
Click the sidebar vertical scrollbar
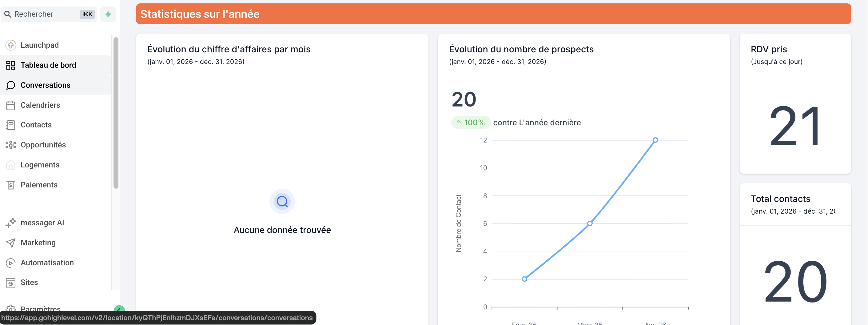click(x=116, y=113)
